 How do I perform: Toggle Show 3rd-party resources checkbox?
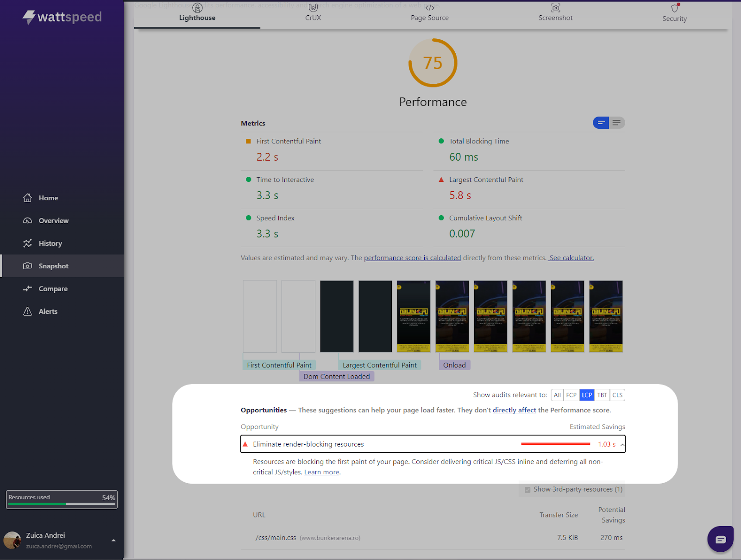527,490
